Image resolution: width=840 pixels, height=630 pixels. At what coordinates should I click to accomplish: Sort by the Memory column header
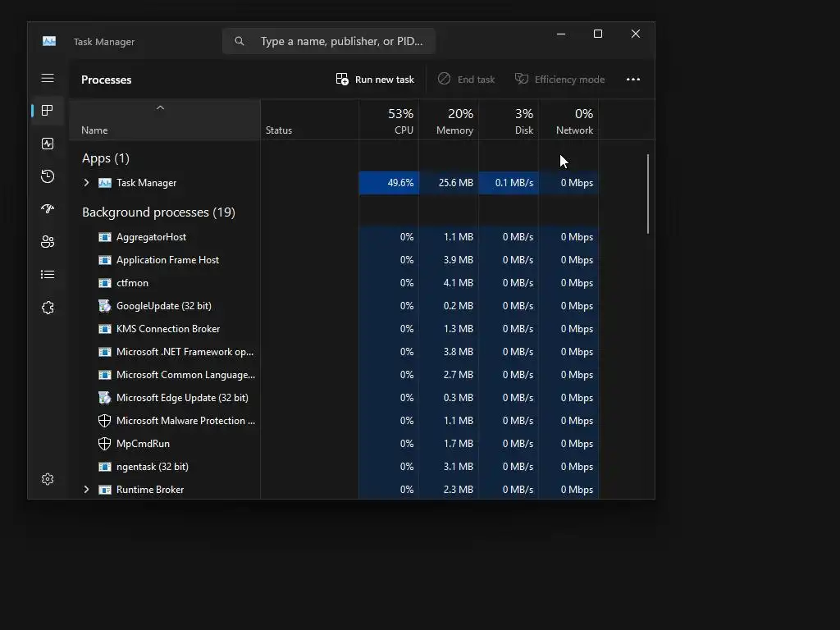click(x=449, y=120)
